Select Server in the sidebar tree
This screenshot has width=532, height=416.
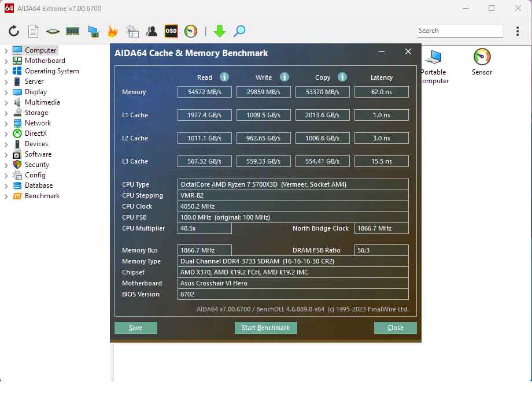[x=34, y=81]
